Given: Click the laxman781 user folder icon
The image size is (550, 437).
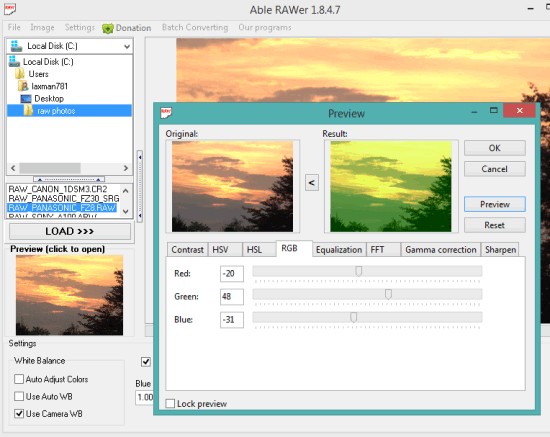Looking at the screenshot, I should click(24, 86).
